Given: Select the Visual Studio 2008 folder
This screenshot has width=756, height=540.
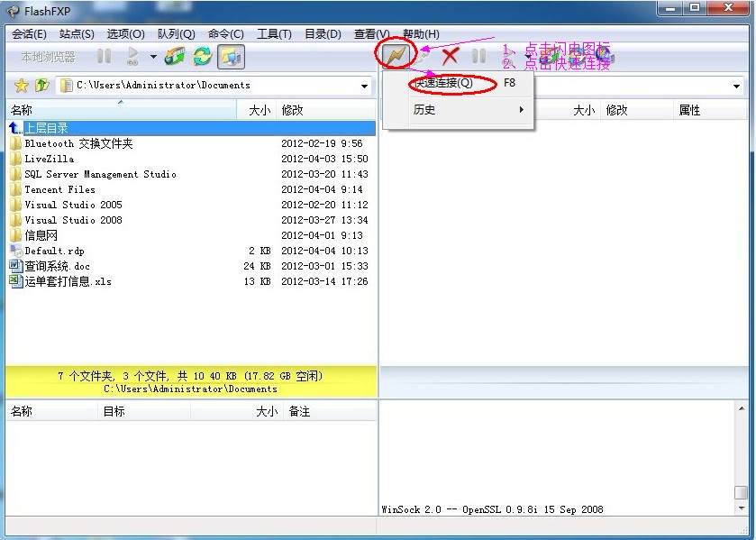Looking at the screenshot, I should [73, 220].
